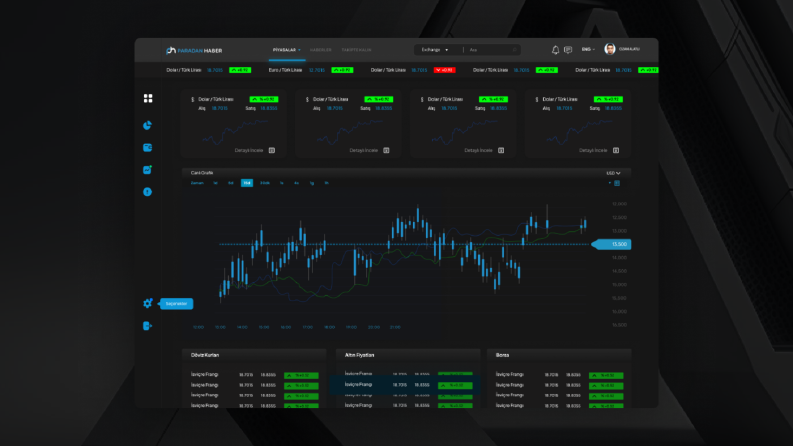Expand the USD currency dropdown on chart

(613, 173)
